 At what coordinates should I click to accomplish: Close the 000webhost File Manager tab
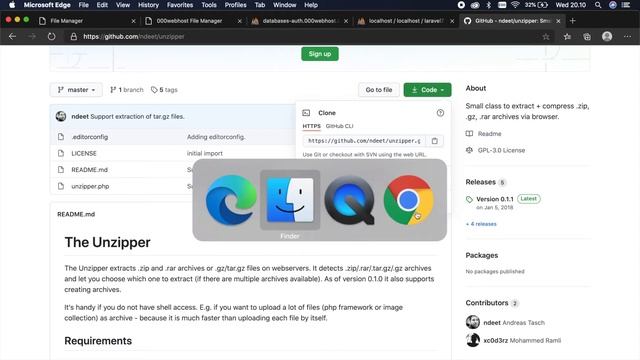[x=240, y=21]
